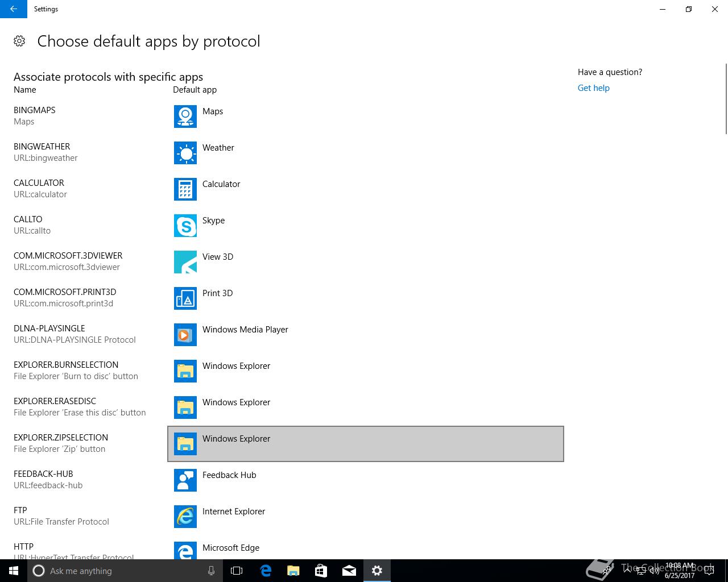Click Windows Explorer icon for EXPLORER.BURNSELECTION

coord(185,371)
